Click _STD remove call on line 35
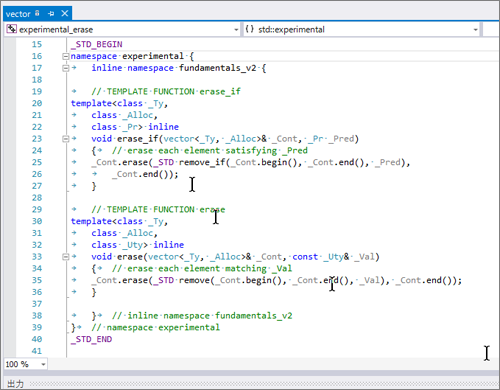Screen dimensions: 500x390 181,280
